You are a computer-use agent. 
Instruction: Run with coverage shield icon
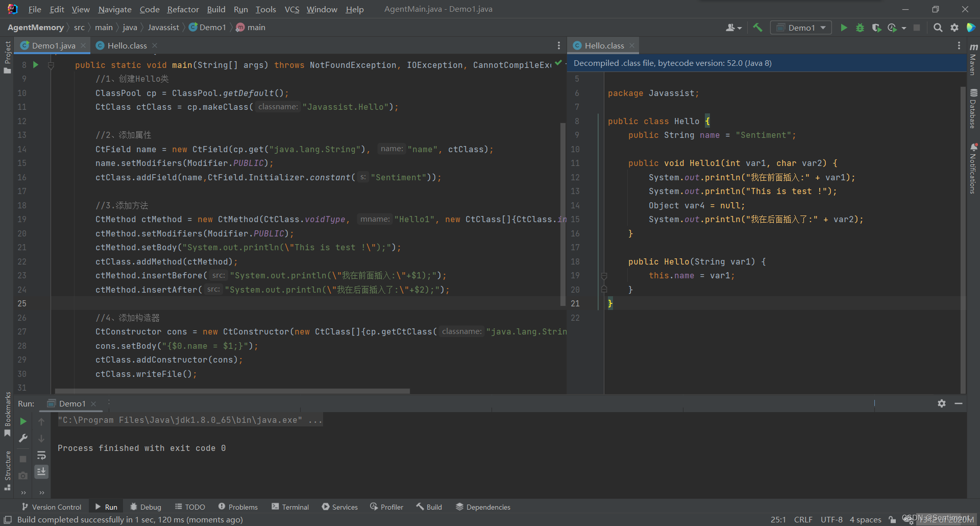tap(876, 28)
